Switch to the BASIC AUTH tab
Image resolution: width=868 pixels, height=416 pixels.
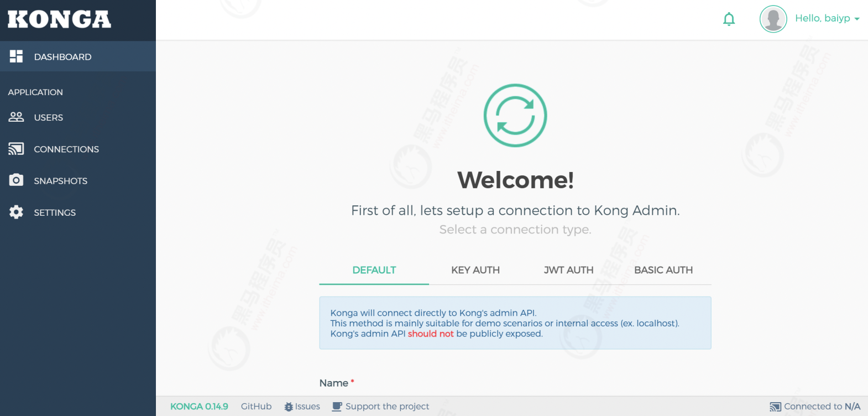click(663, 270)
